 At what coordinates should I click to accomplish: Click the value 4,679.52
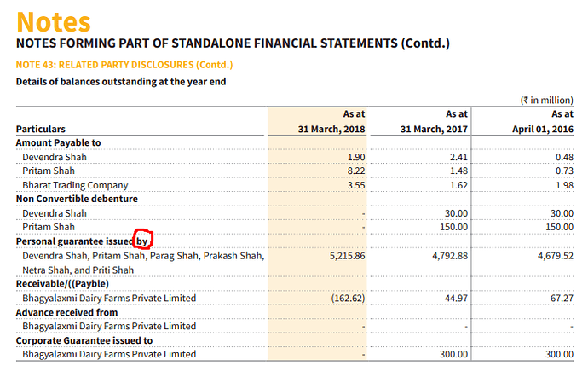coord(551,255)
